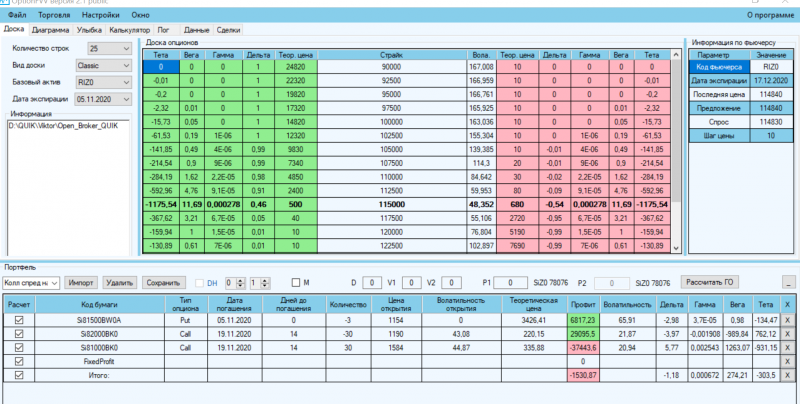
Task: Click the Импорт button
Action: click(x=81, y=283)
